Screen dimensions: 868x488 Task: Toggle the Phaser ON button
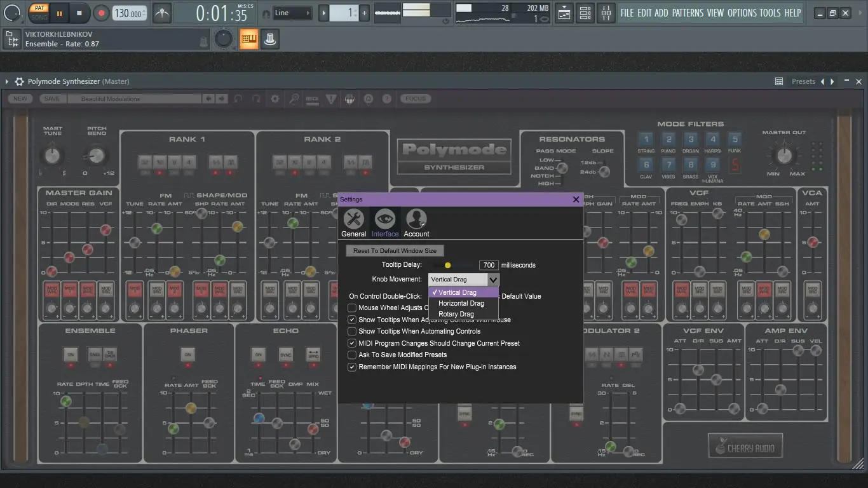click(x=187, y=355)
